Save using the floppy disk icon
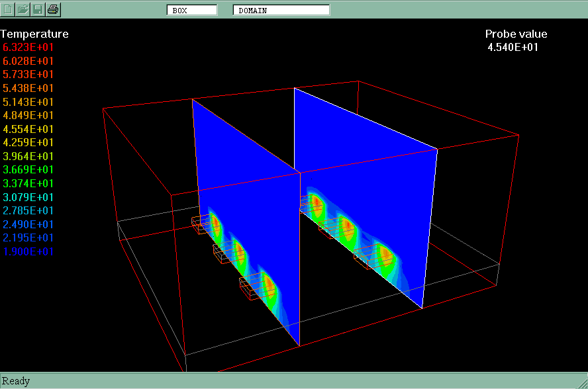Viewport: 588px width, 389px height. coord(38,9)
